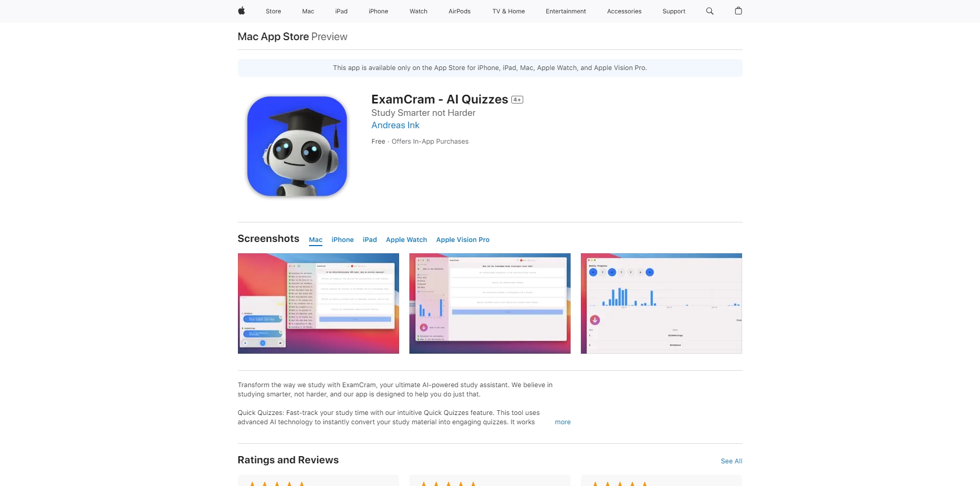Click the app availability notice banner
This screenshot has width=980, height=486.
490,68
